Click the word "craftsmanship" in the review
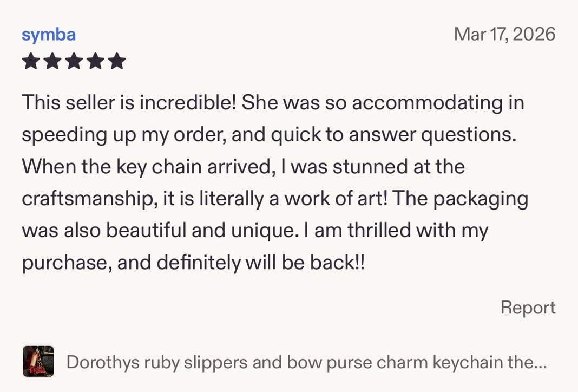Image resolution: width=578 pixels, height=392 pixels. coord(87,199)
